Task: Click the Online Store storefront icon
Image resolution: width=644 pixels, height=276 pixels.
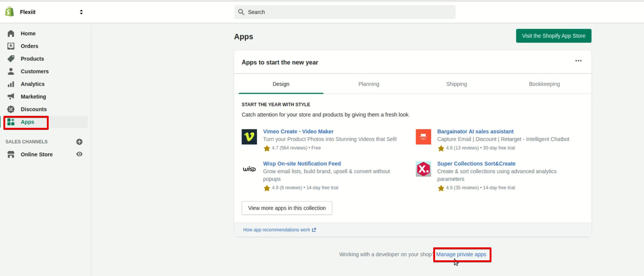Action: (x=11, y=154)
